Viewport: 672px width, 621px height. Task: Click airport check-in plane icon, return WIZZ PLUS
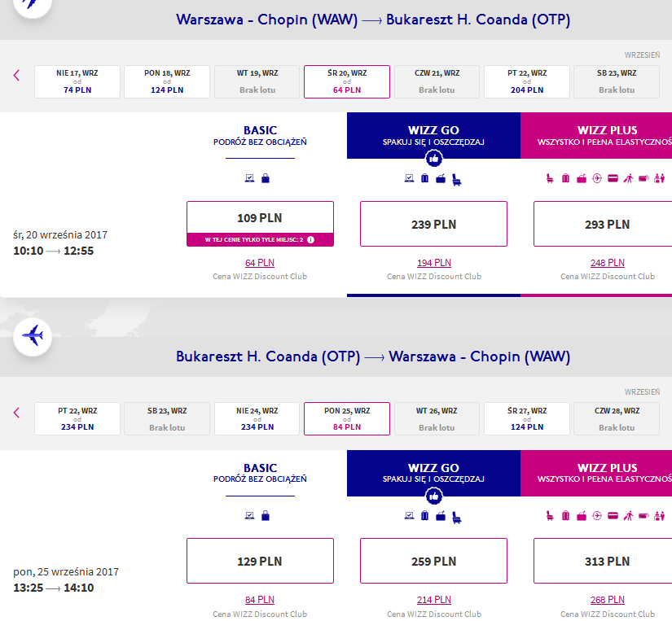click(597, 516)
